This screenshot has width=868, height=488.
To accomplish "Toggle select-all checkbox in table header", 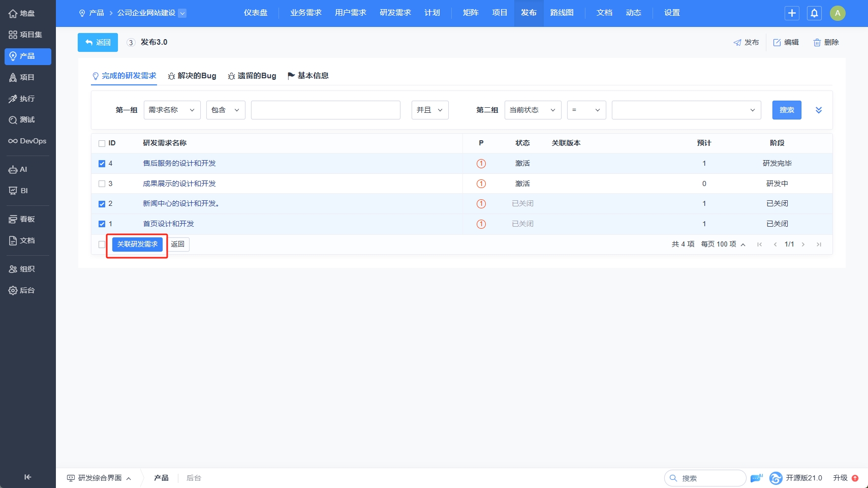I will pos(102,143).
